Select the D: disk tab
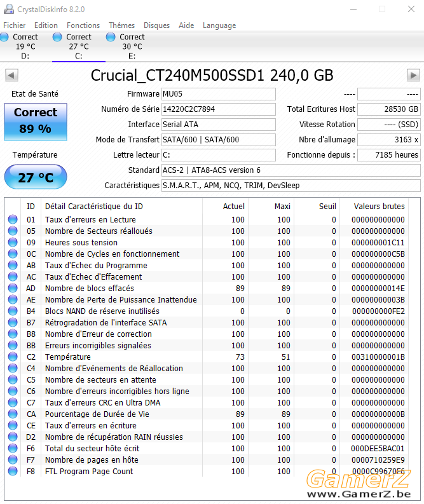The height and width of the screenshot is (504, 424). (x=25, y=46)
